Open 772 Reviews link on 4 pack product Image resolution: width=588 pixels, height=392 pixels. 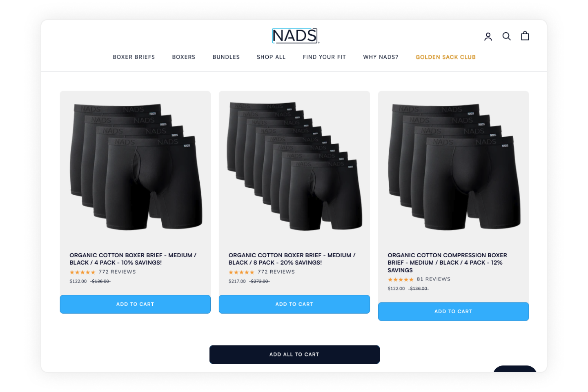117,272
